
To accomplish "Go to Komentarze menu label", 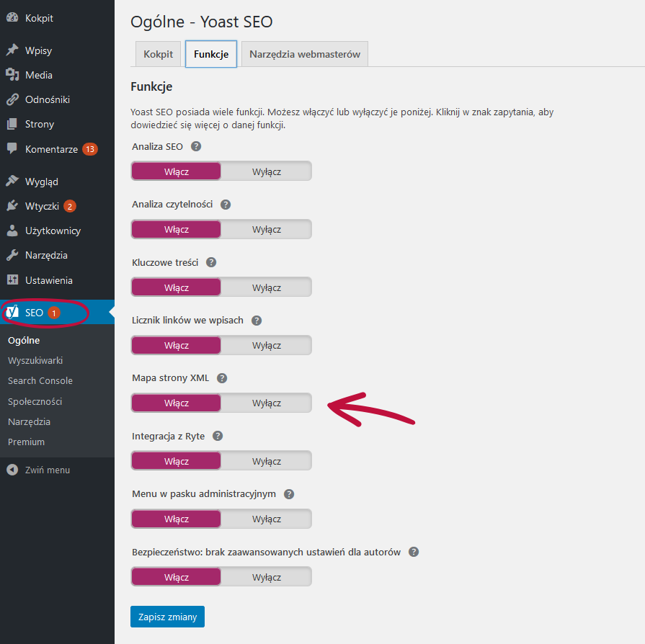I will [x=51, y=149].
